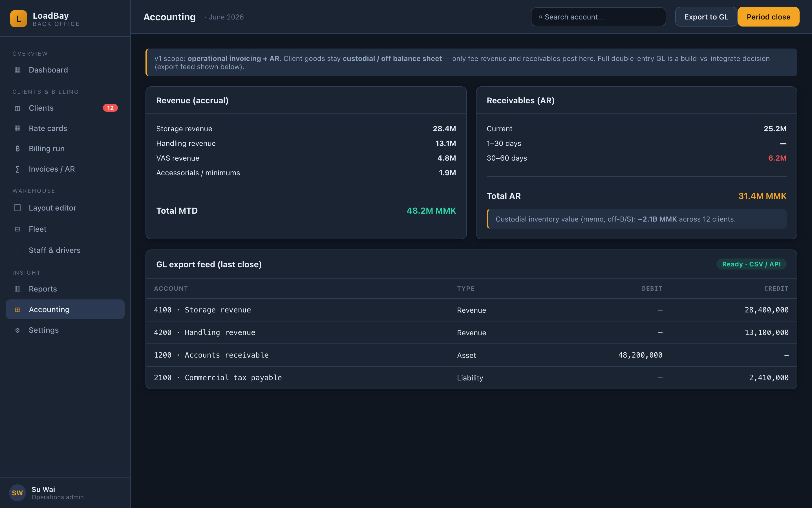
Task: Click the 28,400,000 credit amount
Action: [767, 310]
